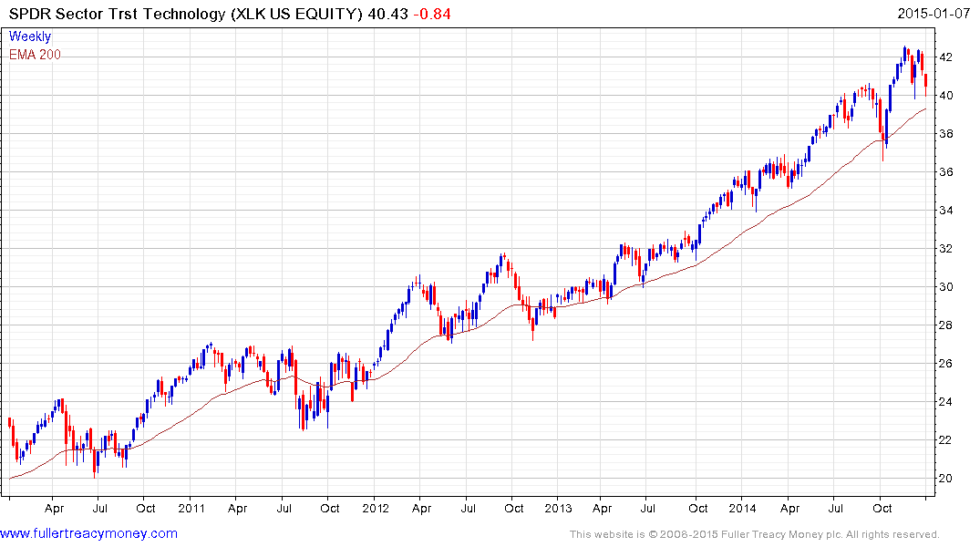Screen dimensions: 980x547
Task: Click the 'Weekly' interval label
Action: pos(30,36)
